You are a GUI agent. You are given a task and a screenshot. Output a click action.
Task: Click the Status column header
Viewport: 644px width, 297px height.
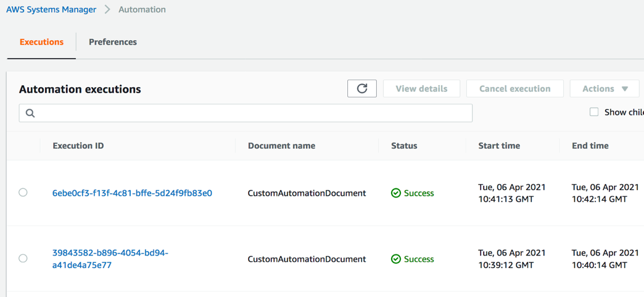click(404, 146)
